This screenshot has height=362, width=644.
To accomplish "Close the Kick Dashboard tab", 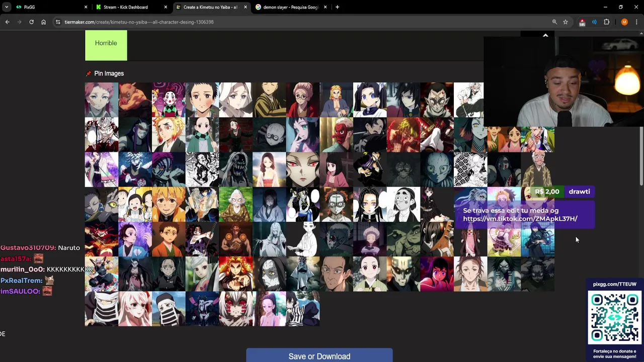I will (x=166, y=7).
